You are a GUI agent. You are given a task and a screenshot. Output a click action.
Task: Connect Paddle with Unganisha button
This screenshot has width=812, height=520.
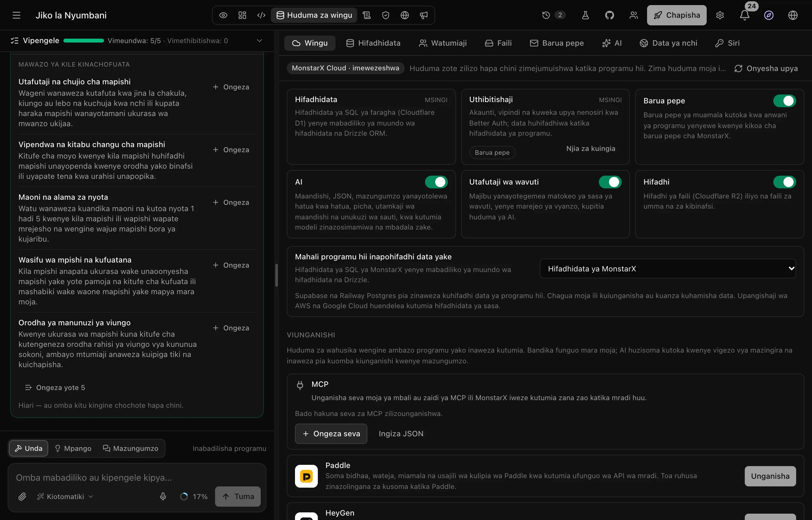click(x=770, y=476)
